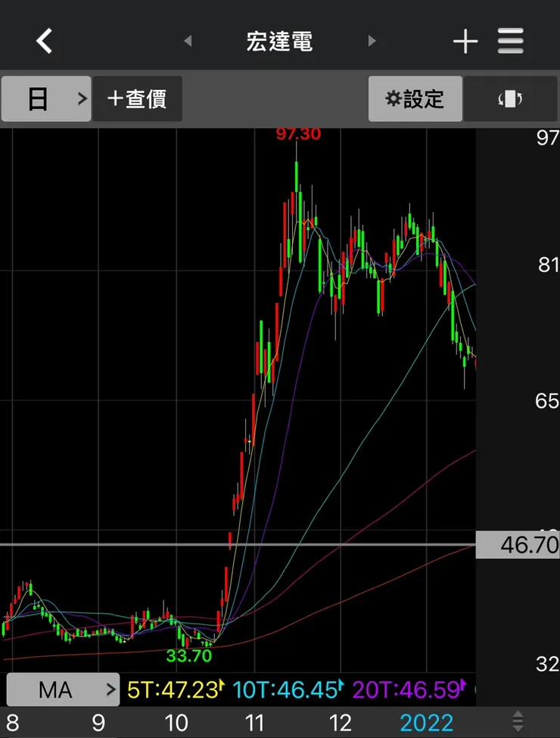Tap month 10 on the time axis
The height and width of the screenshot is (738, 560).
176,723
